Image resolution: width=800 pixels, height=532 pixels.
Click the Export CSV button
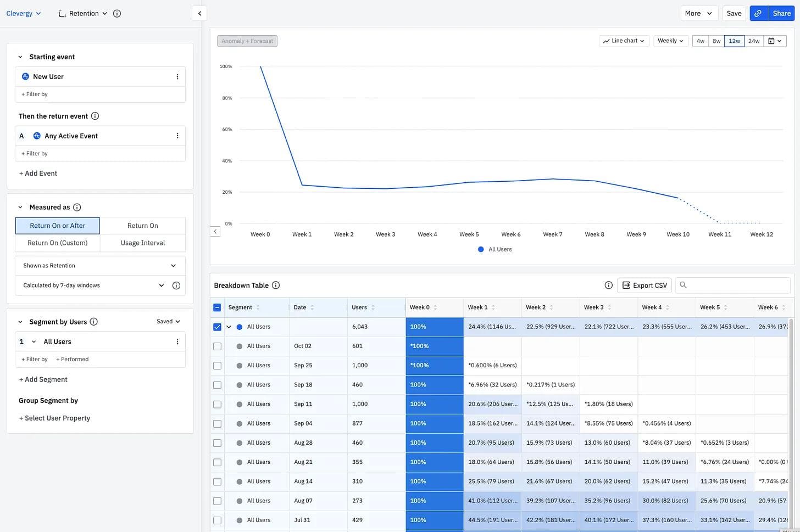645,285
